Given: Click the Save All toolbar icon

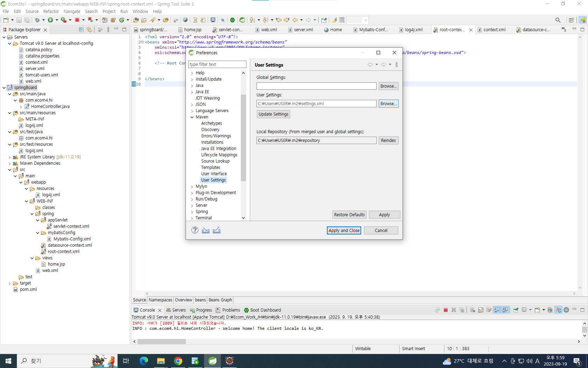Looking at the screenshot, I should (x=27, y=20).
